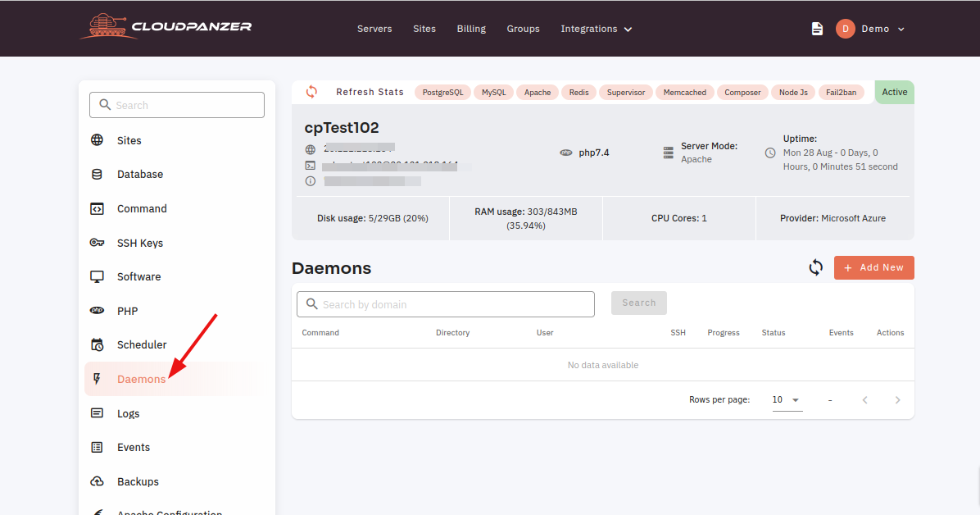Click the MySQL service tag
980x515 pixels.
click(x=494, y=93)
